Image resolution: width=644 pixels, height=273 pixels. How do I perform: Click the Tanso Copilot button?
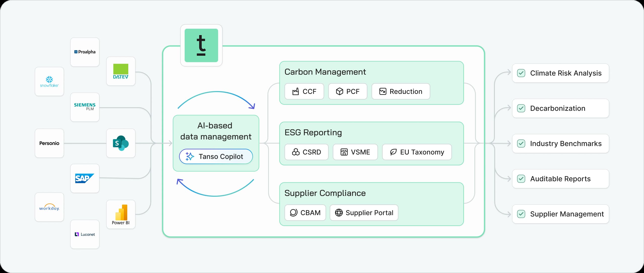(216, 157)
